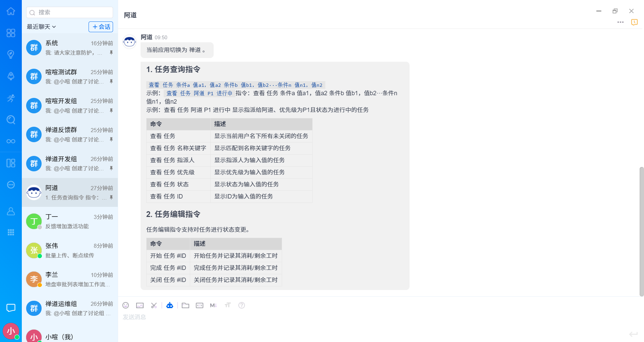Image resolution: width=644 pixels, height=342 pixels.
Task: Click the user avatar 小 at bottom-left
Action: tap(11, 331)
